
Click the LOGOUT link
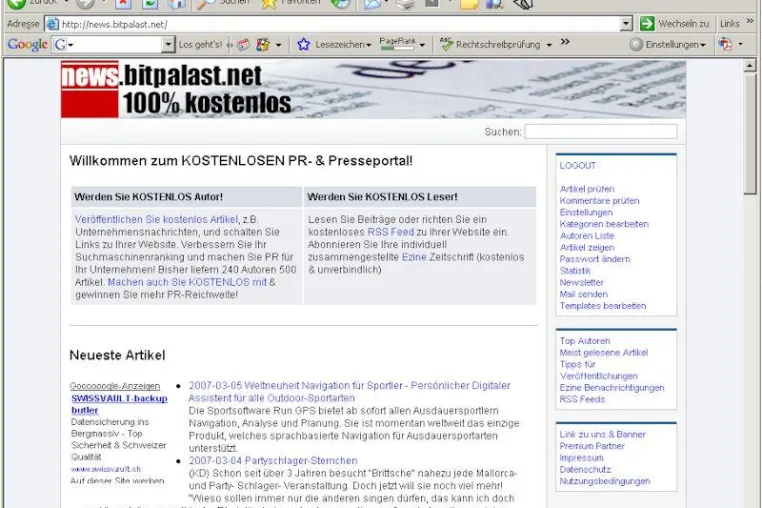[577, 165]
